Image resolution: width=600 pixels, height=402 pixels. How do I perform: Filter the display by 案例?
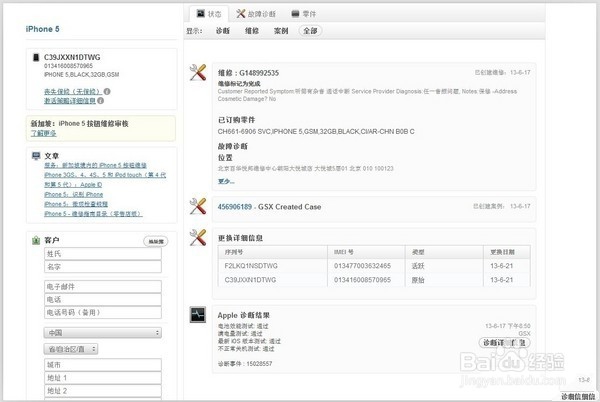tap(281, 31)
